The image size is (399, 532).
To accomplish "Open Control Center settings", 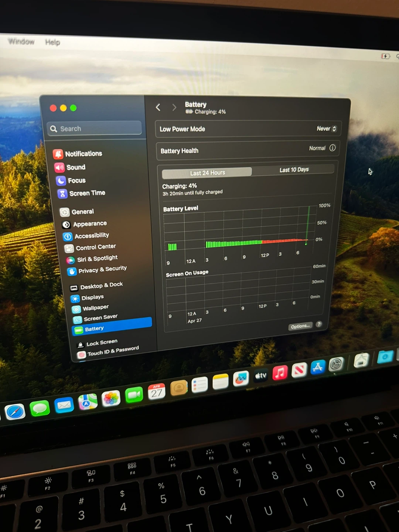I will [x=90, y=247].
